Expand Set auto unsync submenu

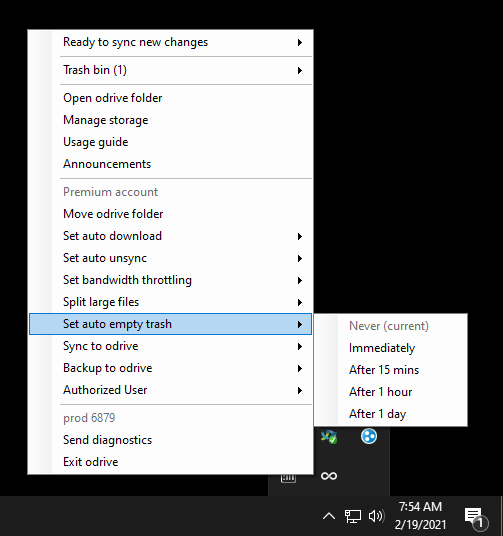coord(170,258)
